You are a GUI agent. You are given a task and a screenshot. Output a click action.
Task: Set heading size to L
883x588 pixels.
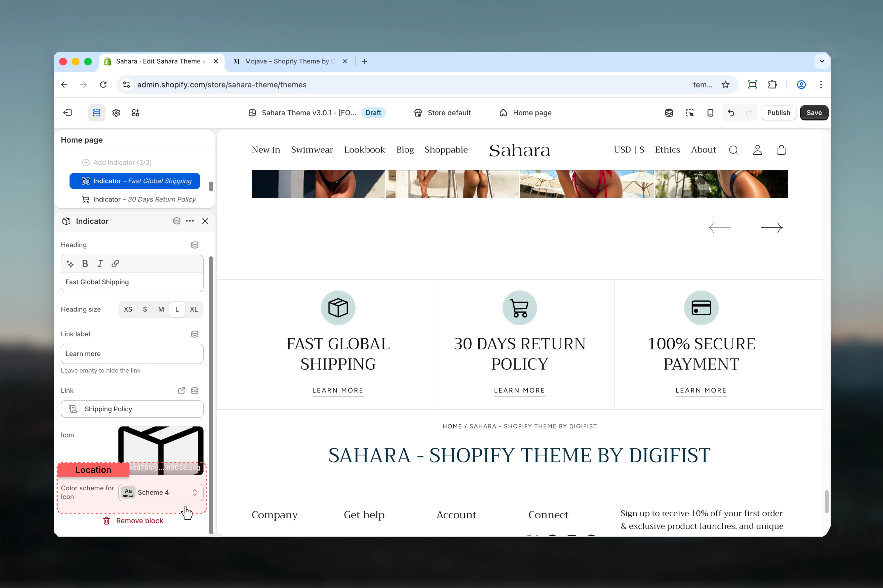tap(177, 309)
